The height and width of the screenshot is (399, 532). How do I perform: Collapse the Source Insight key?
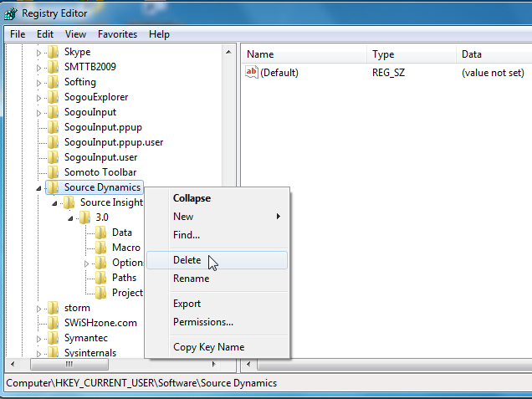[x=54, y=203]
